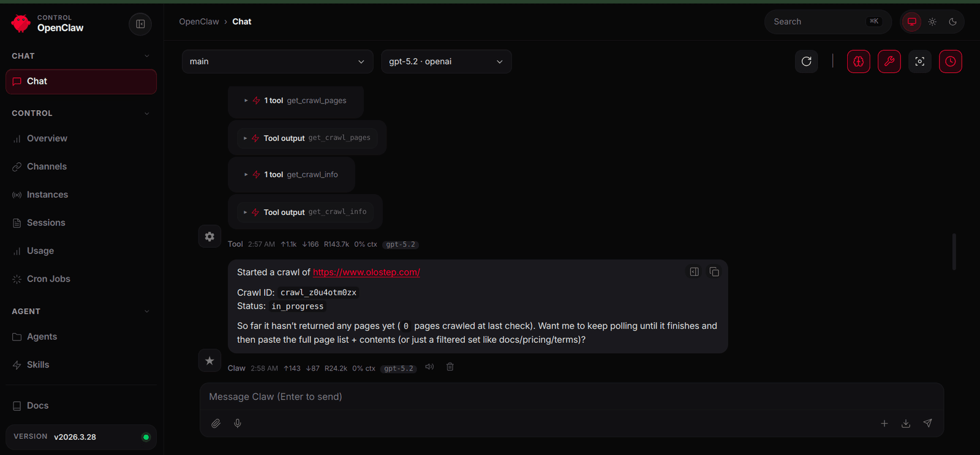Toggle the brain thinking icon button
The image size is (980, 455).
tap(859, 61)
